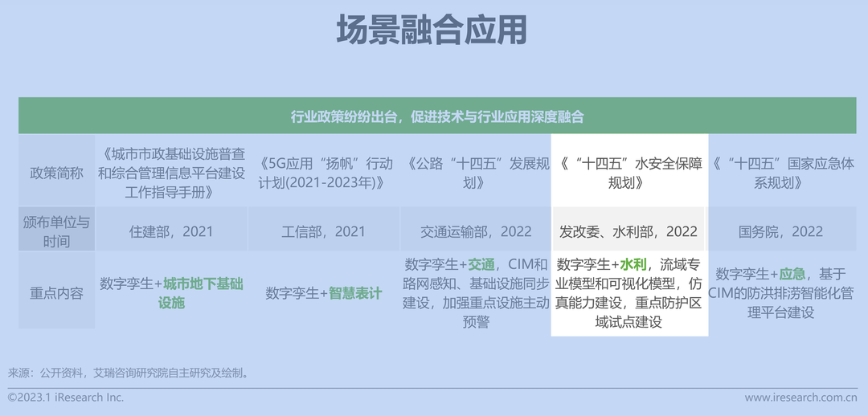Select the 发改委、水利部，2022 cell
This screenshot has height=416, width=868.
coord(628,231)
